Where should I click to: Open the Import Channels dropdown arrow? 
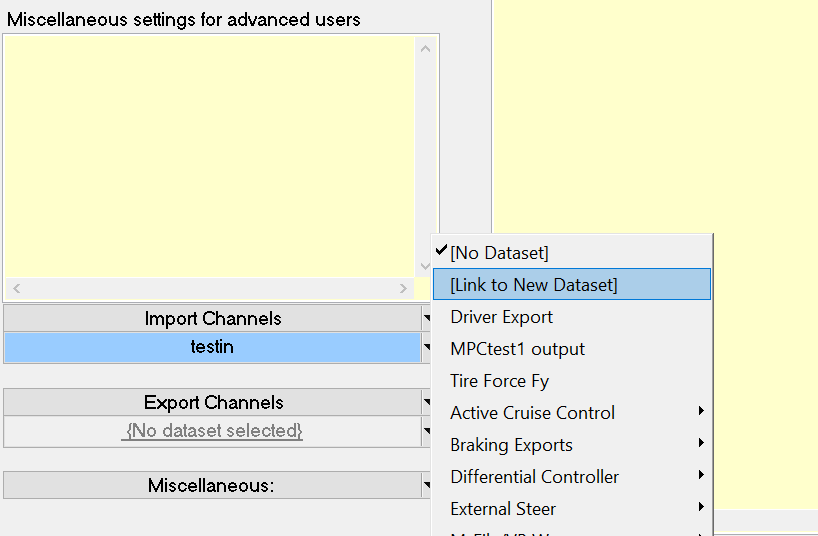point(427,319)
